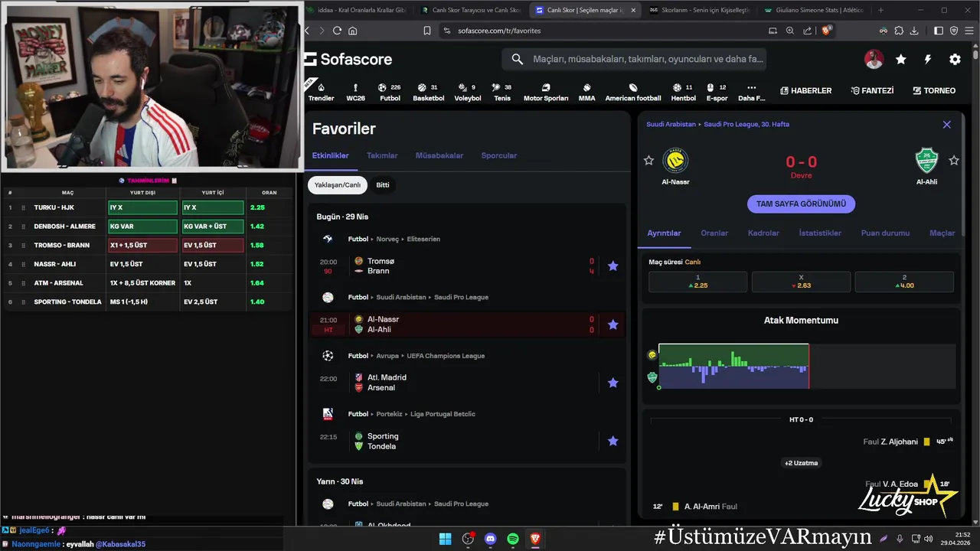Expand Daha F... more sports menu

pos(751,92)
